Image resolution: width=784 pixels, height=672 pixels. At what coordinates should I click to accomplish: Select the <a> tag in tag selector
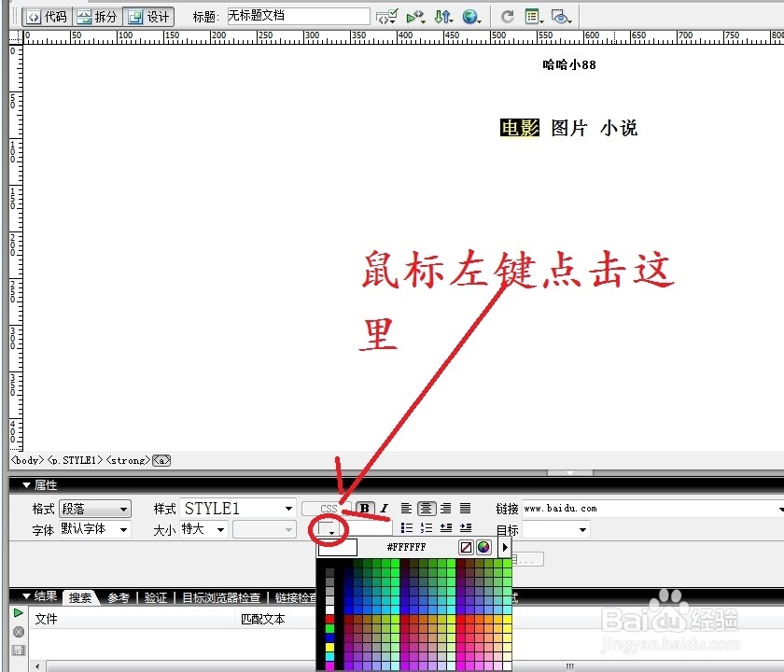tap(161, 460)
